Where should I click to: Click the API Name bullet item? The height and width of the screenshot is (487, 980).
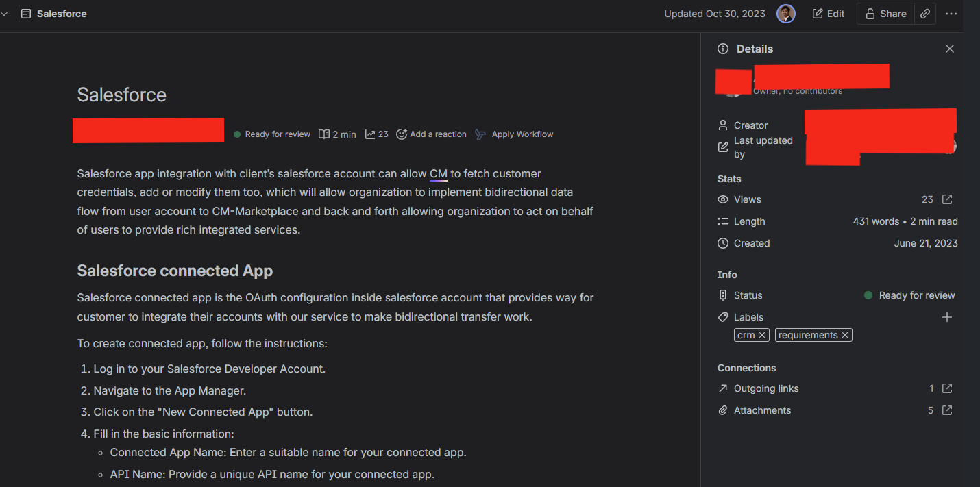[x=272, y=474]
